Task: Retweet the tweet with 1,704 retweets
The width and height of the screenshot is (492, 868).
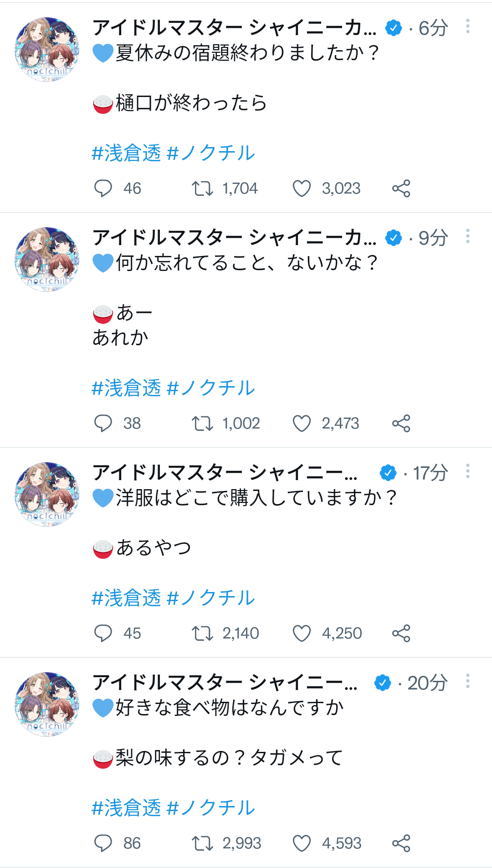Action: point(202,188)
